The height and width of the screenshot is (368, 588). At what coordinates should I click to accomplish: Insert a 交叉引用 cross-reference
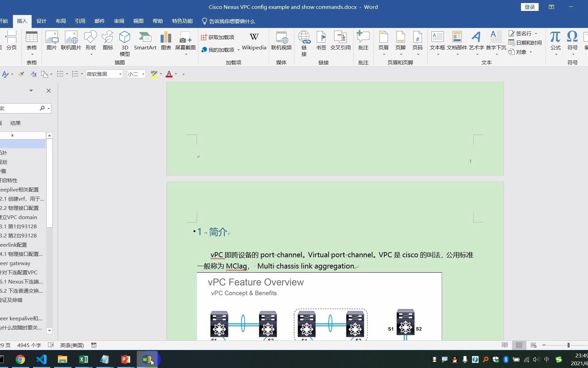point(341,41)
